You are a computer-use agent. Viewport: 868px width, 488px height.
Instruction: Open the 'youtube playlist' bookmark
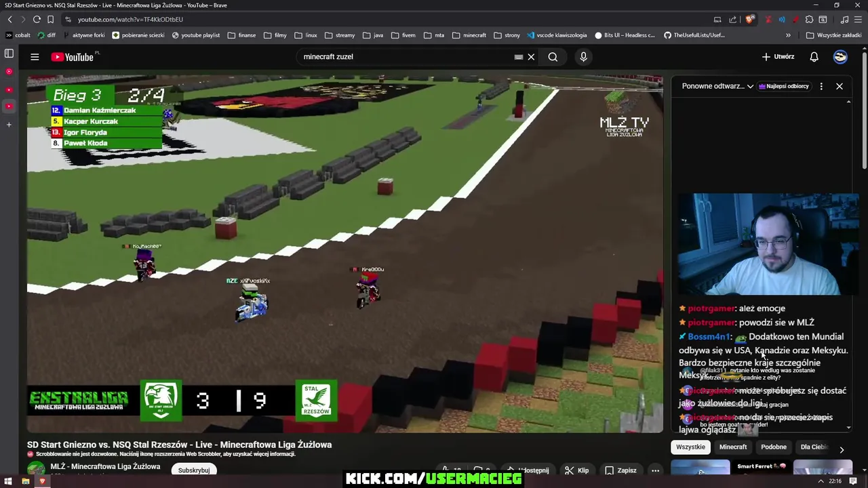(196, 35)
